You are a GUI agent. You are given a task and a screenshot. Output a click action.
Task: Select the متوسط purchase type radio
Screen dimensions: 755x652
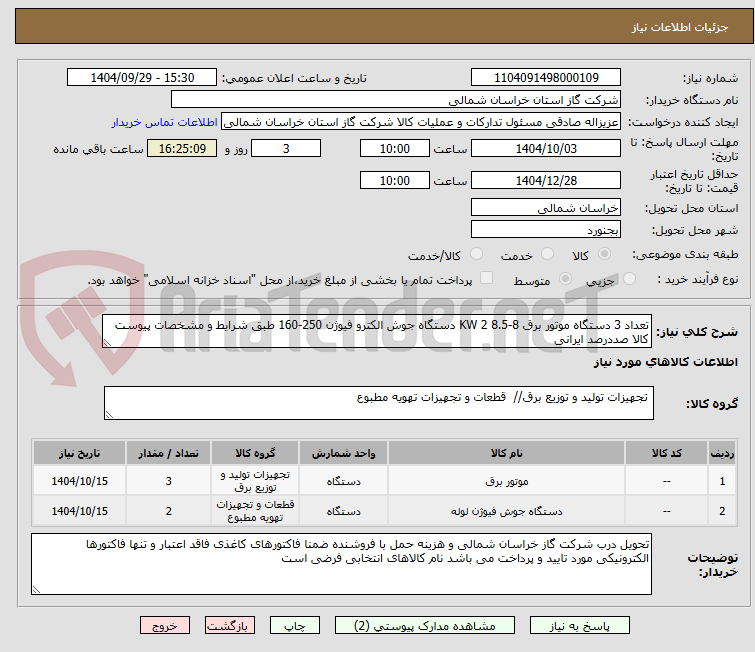(x=565, y=278)
